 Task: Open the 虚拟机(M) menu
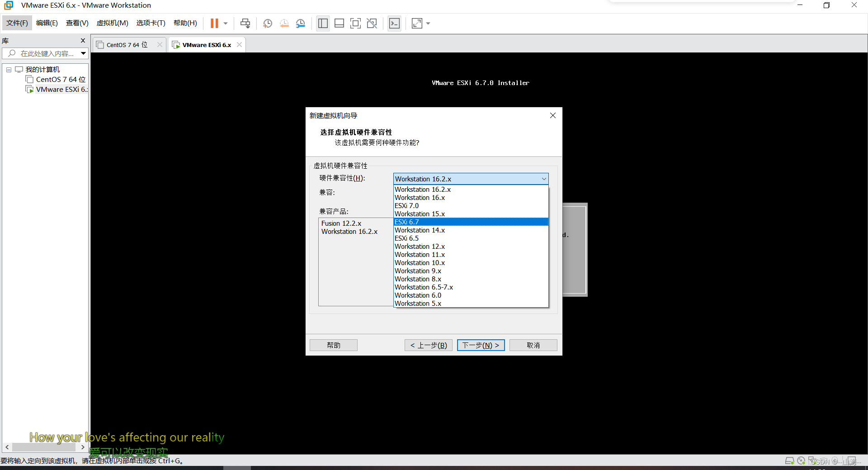coord(113,23)
